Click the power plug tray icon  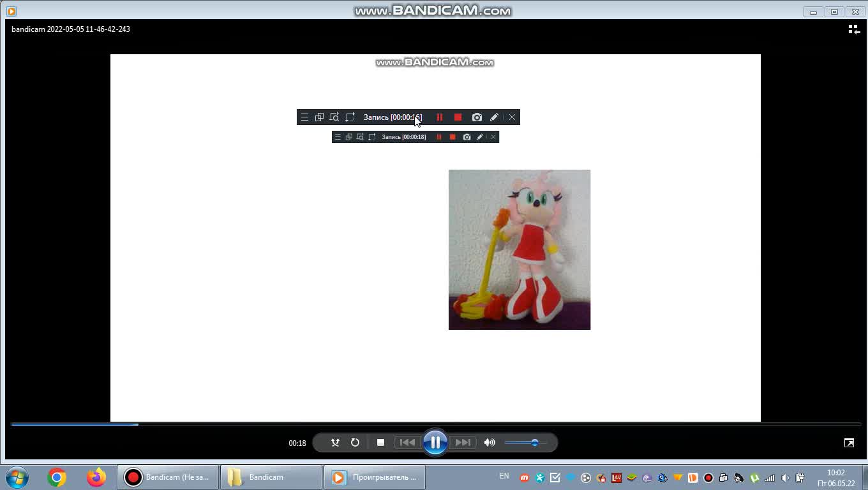click(800, 478)
